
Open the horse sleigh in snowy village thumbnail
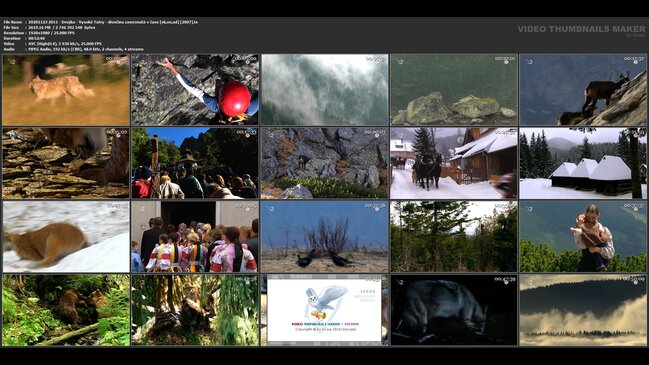(x=454, y=163)
